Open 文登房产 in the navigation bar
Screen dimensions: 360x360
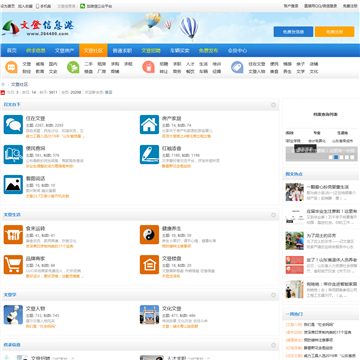coord(65,51)
